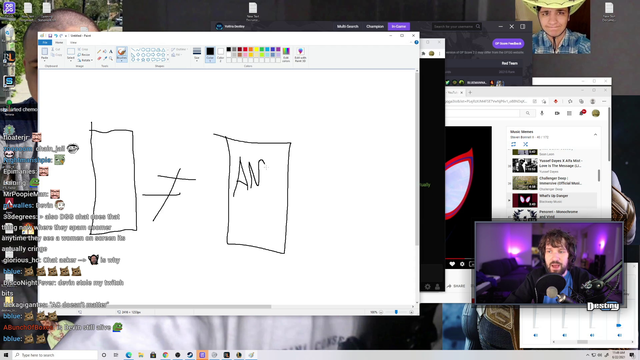The image size is (640, 360).
Task: Open YouTube notifications bell
Action: [582, 113]
